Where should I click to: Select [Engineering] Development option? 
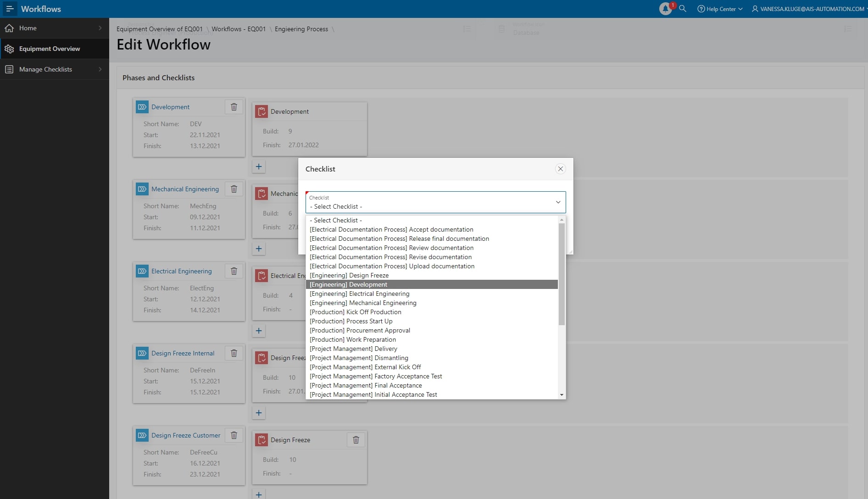349,284
